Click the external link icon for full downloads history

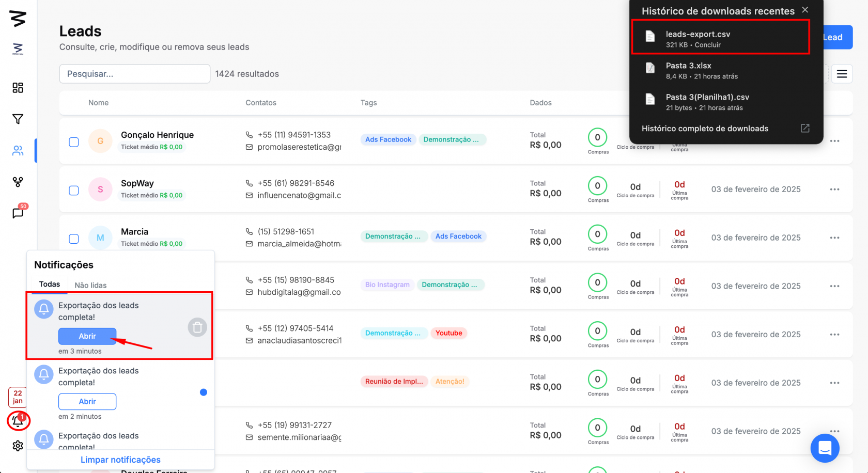coord(805,128)
